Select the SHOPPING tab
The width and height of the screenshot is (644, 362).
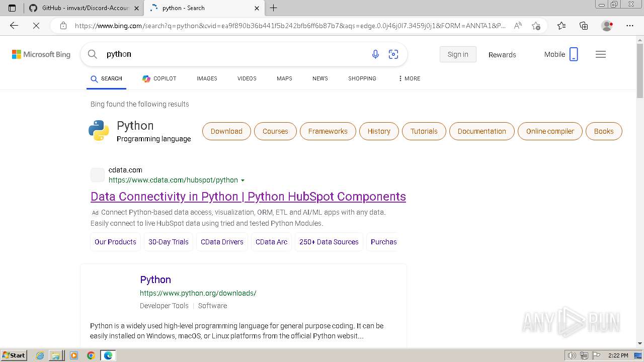coord(362,78)
